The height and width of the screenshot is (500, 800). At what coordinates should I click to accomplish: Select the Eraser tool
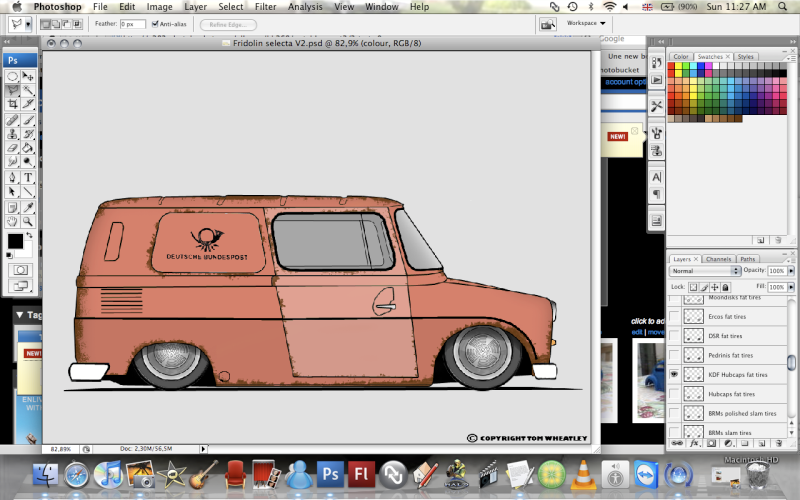(12, 148)
